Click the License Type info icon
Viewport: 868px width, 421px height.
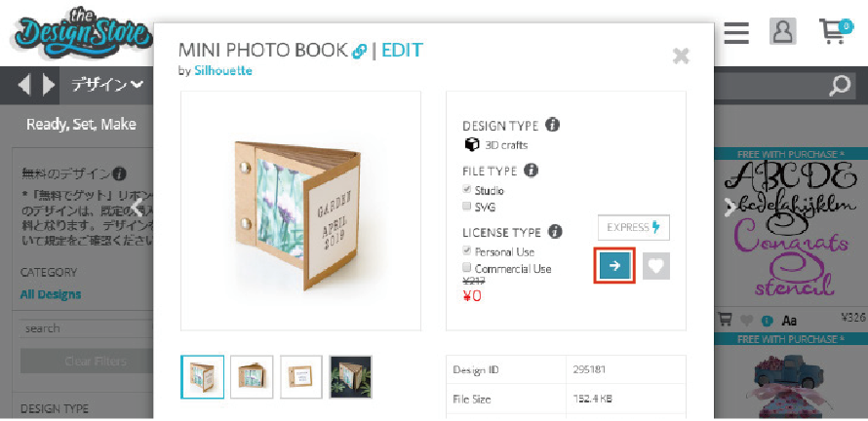pos(555,232)
